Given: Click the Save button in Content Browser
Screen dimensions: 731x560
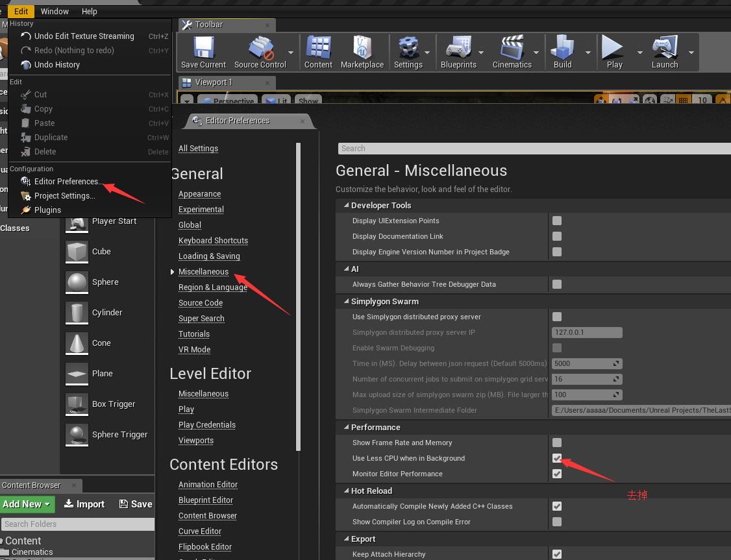Looking at the screenshot, I should point(136,504).
